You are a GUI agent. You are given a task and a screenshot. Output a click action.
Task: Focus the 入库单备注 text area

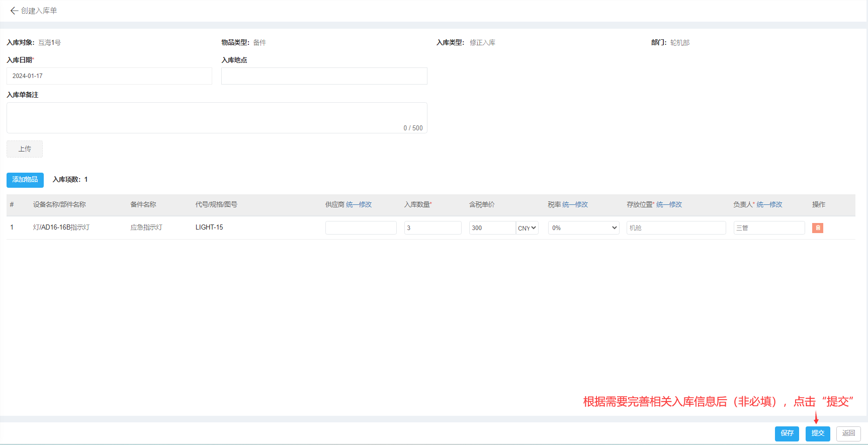pyautogui.click(x=217, y=118)
